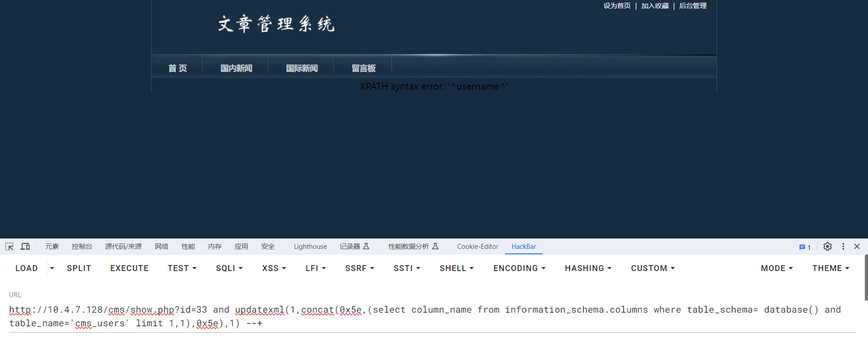Click HackBar LOAD button
The height and width of the screenshot is (338, 868).
(x=27, y=268)
